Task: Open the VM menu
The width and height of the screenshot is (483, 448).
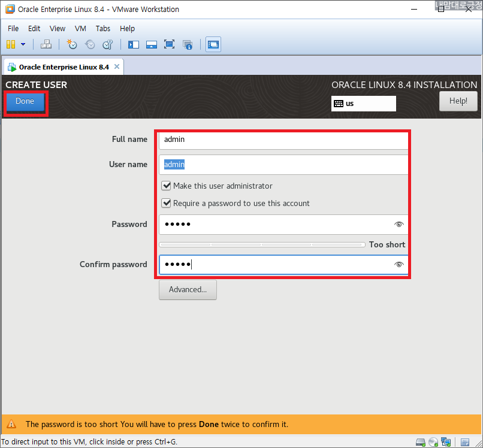Action: (x=80, y=29)
